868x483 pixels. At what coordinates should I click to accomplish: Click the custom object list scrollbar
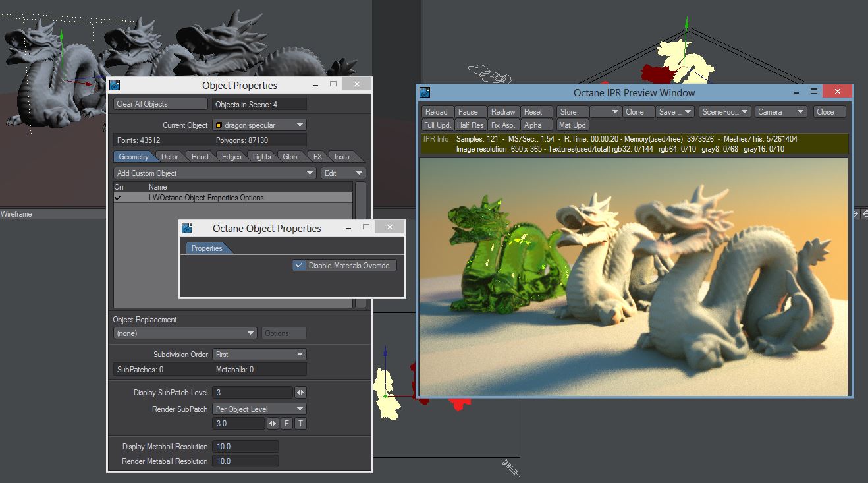[360, 244]
